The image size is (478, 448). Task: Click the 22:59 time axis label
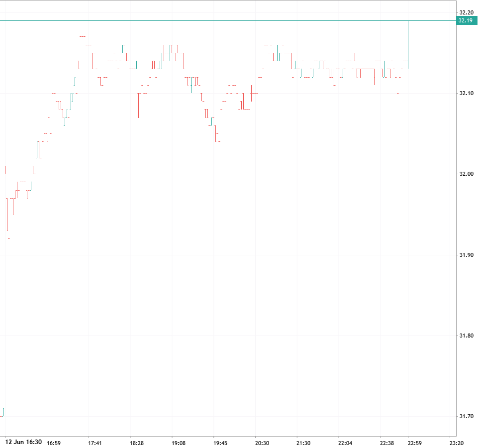coord(415,443)
